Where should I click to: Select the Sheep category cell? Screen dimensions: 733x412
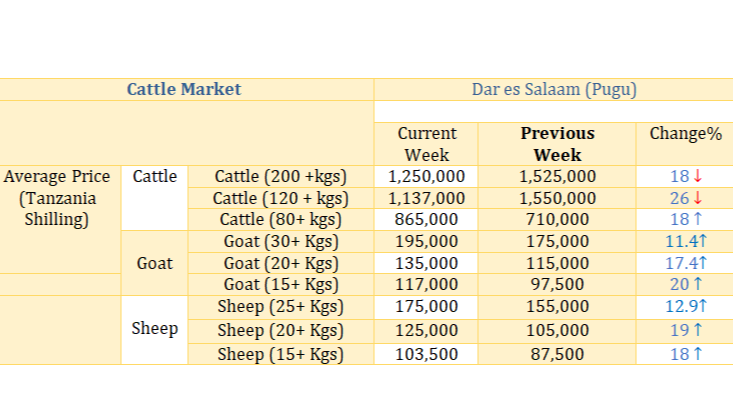point(154,330)
